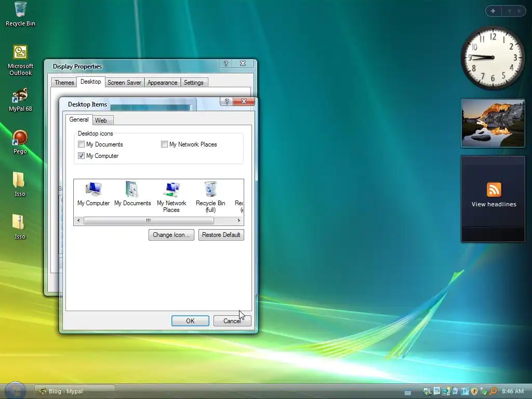Click the icon list scroll right arrow
This screenshot has width=532, height=399.
pos(239,220)
